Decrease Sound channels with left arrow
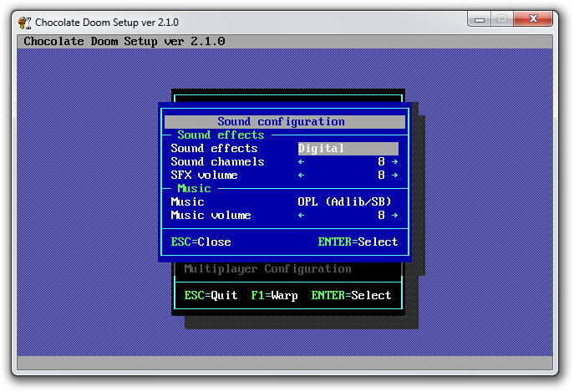Screen dimensions: 574x392 [x=301, y=162]
